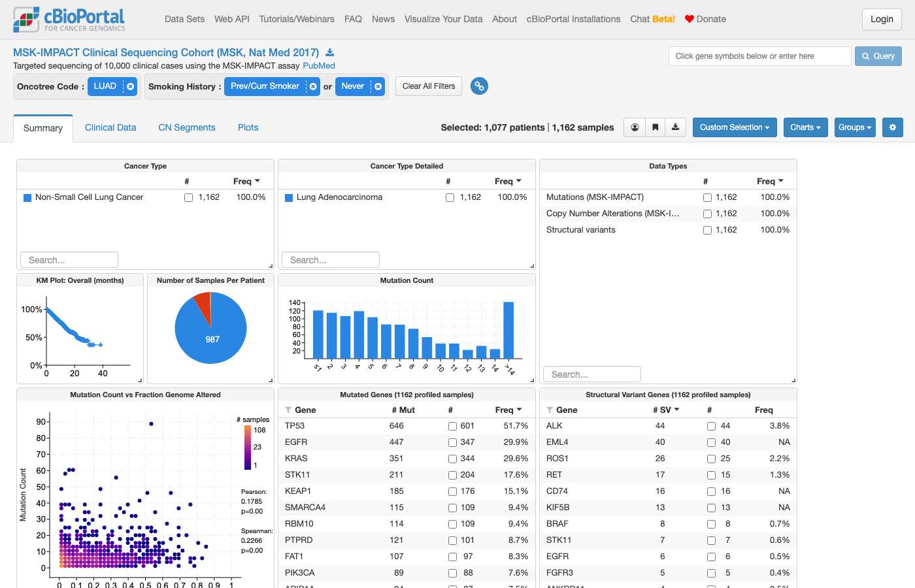
Task: Click the Cancer Type Detailed search box
Action: (x=331, y=260)
